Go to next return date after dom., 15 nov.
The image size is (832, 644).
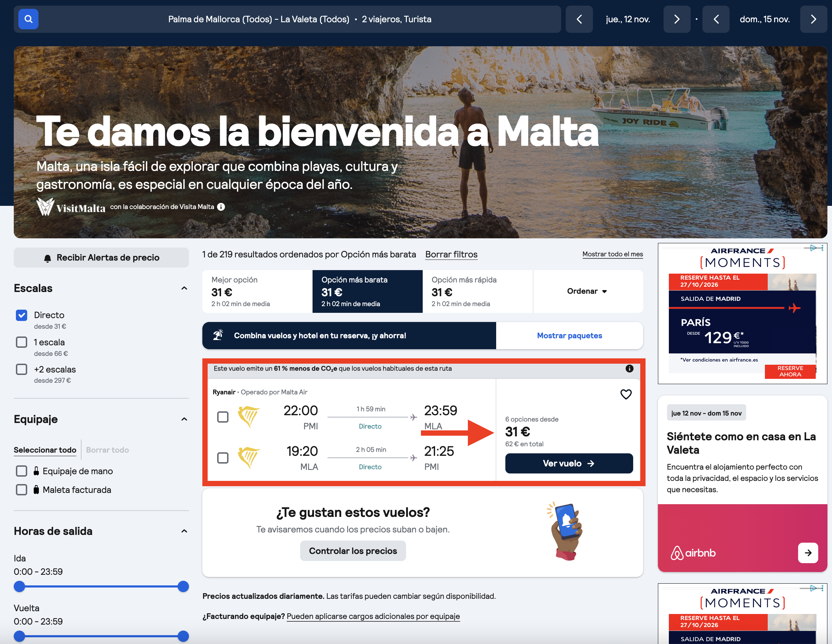(813, 19)
